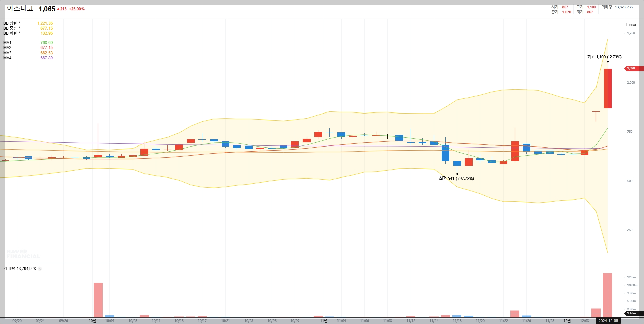
Task: Click the 최저 541 (+97.78%) low marker
Action: click(456, 179)
